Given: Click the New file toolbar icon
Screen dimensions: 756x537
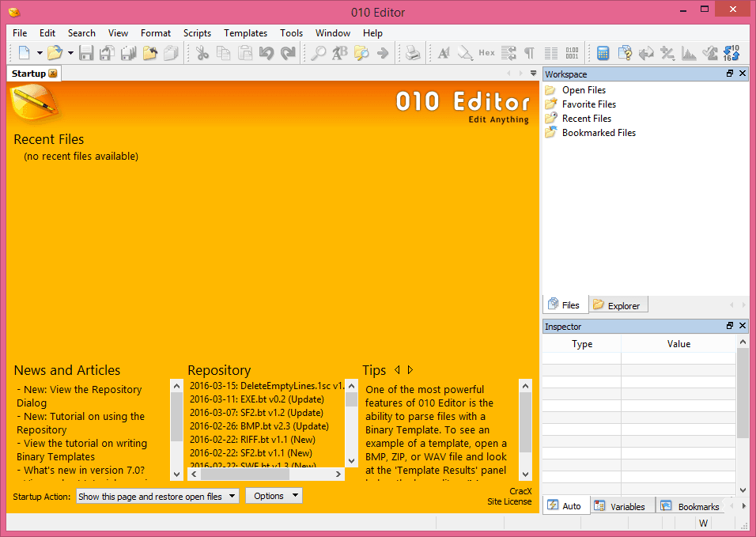Looking at the screenshot, I should click(x=24, y=52).
